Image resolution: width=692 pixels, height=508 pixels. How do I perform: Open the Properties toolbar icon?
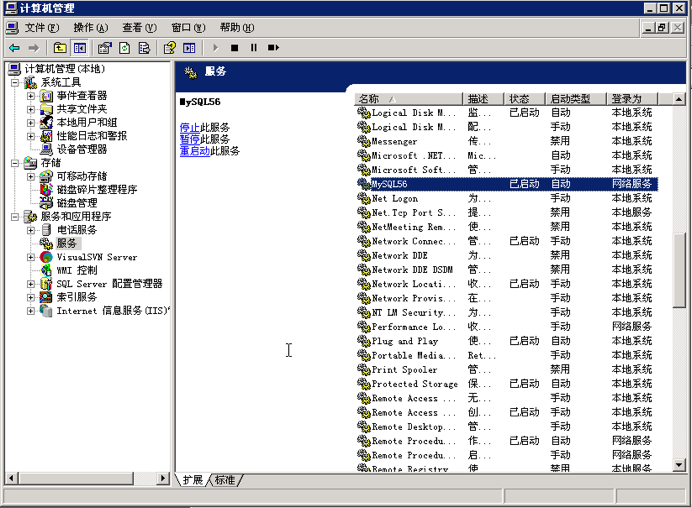pyautogui.click(x=104, y=48)
